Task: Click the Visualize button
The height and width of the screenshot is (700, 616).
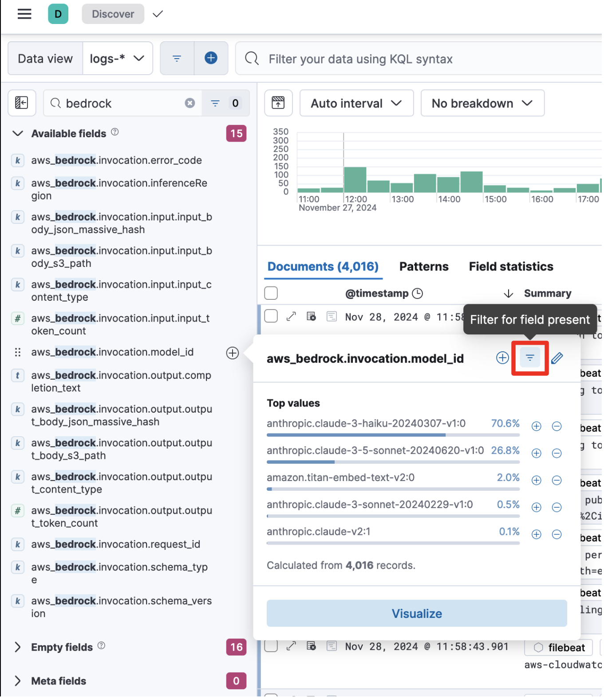Action: [417, 613]
